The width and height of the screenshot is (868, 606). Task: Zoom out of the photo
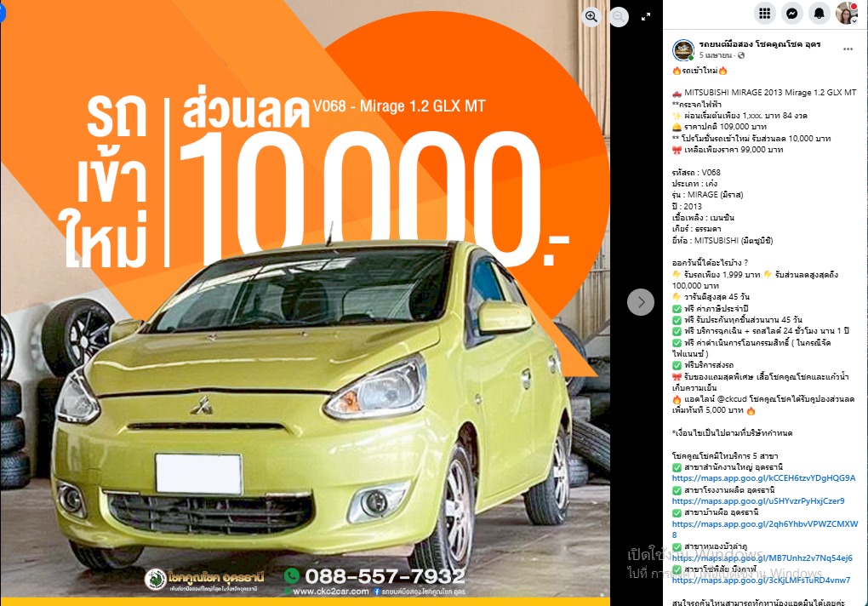pyautogui.click(x=619, y=17)
